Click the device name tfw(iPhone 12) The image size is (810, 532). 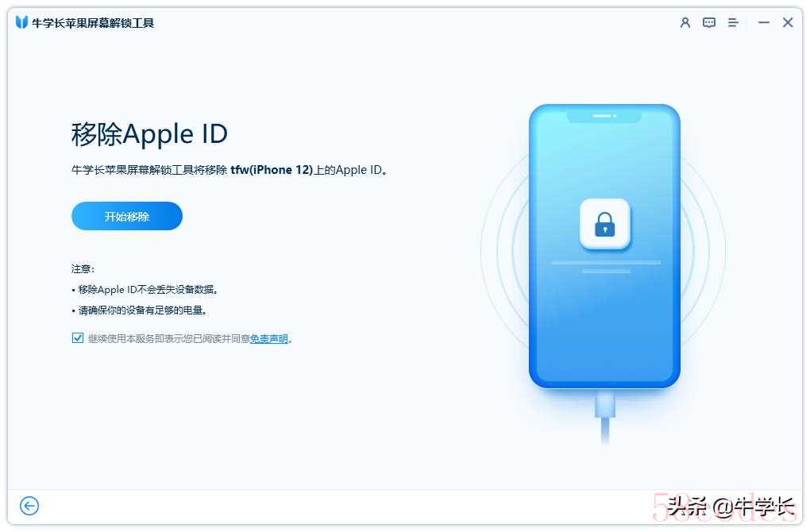pyautogui.click(x=272, y=170)
